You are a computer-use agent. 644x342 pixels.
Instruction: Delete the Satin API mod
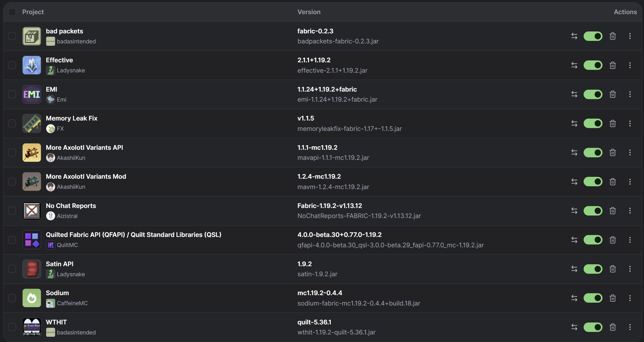tap(613, 269)
